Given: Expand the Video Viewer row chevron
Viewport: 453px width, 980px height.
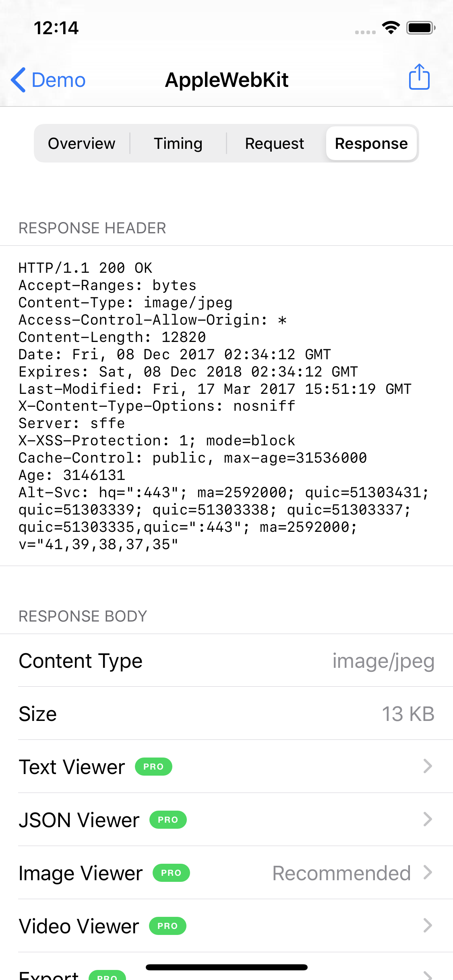Looking at the screenshot, I should coord(428,926).
